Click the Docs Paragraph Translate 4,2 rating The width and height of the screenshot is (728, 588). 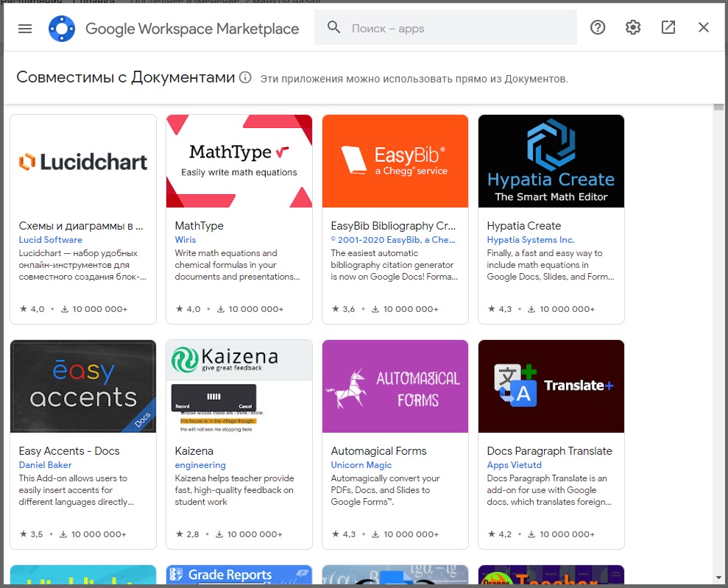(500, 534)
